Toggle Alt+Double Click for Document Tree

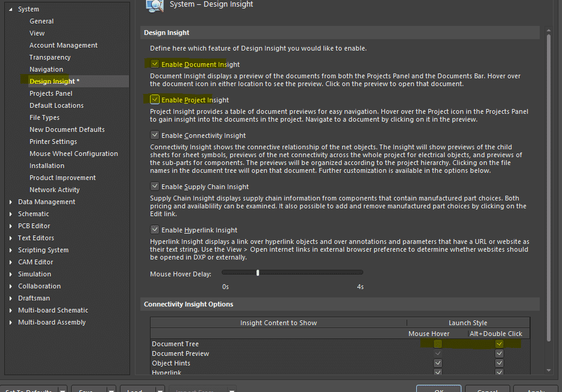499,344
